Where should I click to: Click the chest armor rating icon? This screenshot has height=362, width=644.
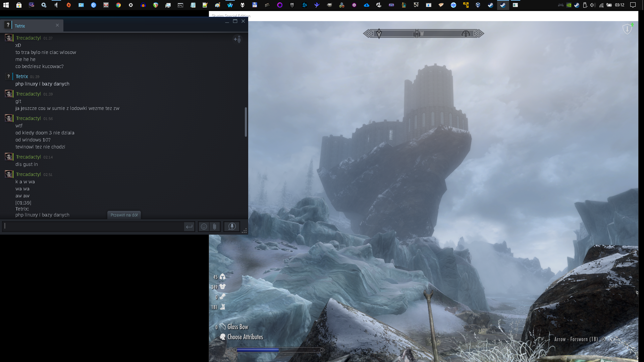pyautogui.click(x=223, y=287)
